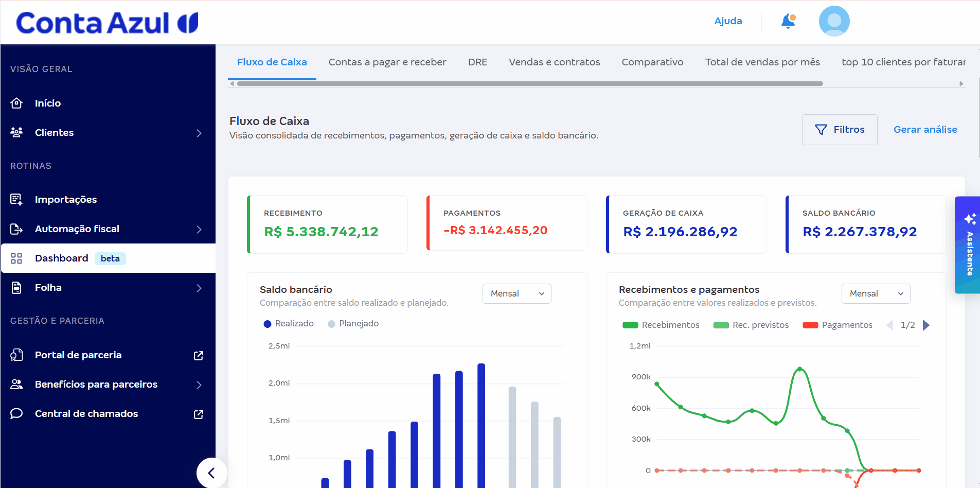The image size is (980, 488).
Task: Click the Benefícios para parceiros icon
Action: [x=16, y=384]
